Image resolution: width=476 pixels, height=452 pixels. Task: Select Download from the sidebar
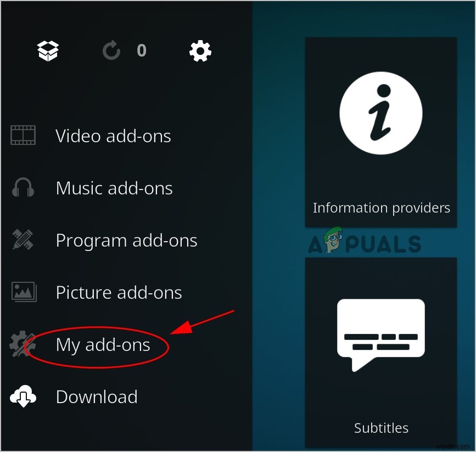point(97,396)
